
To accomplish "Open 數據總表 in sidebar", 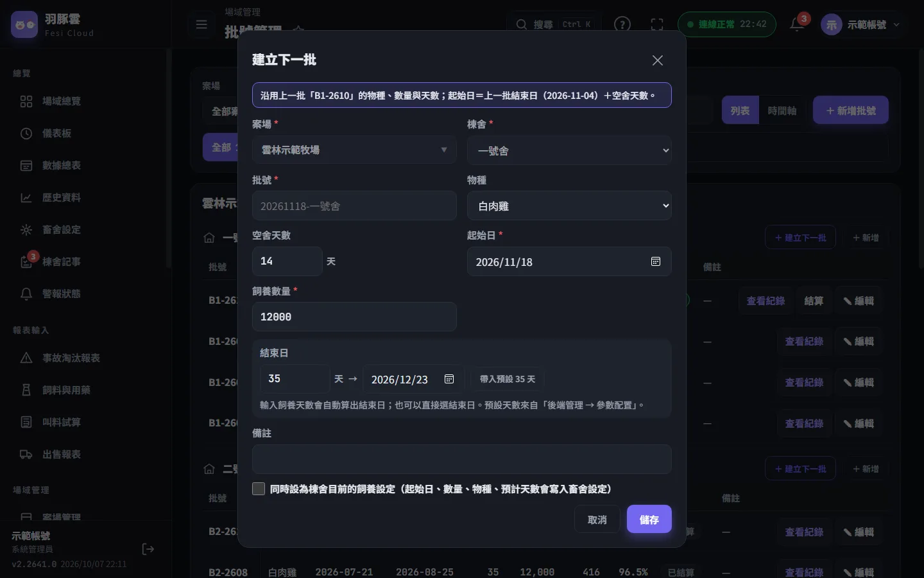I will [84, 166].
